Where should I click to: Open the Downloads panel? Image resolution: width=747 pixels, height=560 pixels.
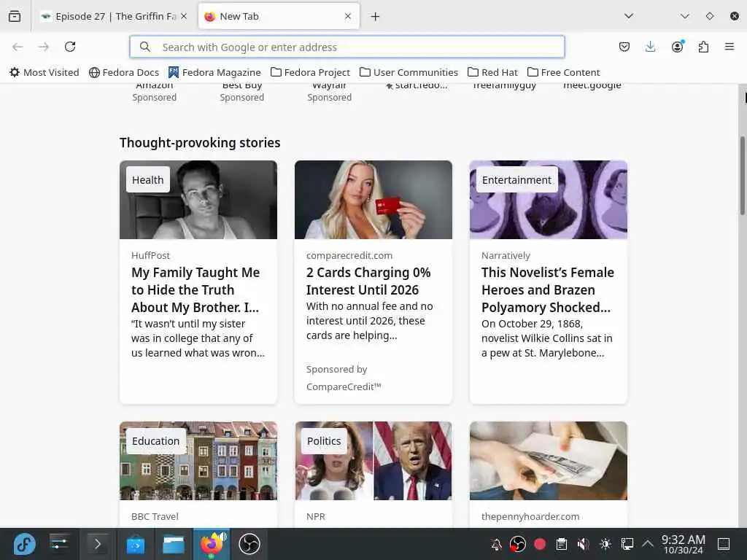click(650, 47)
